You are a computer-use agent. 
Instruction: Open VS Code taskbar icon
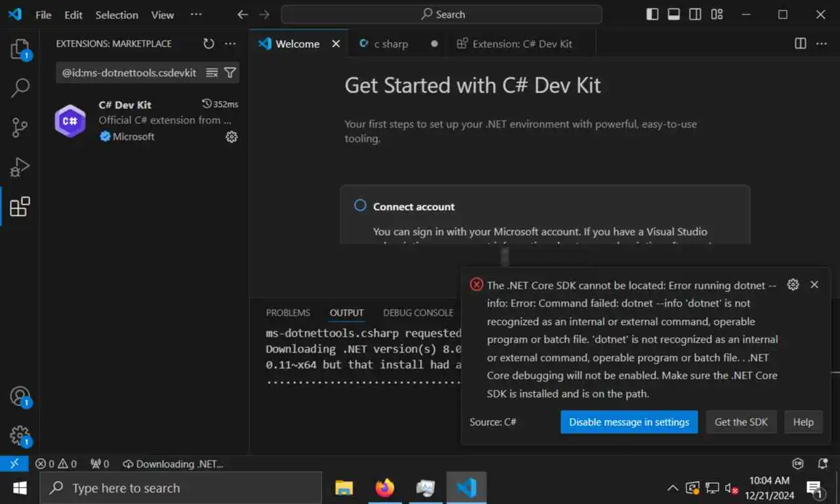tap(467, 488)
